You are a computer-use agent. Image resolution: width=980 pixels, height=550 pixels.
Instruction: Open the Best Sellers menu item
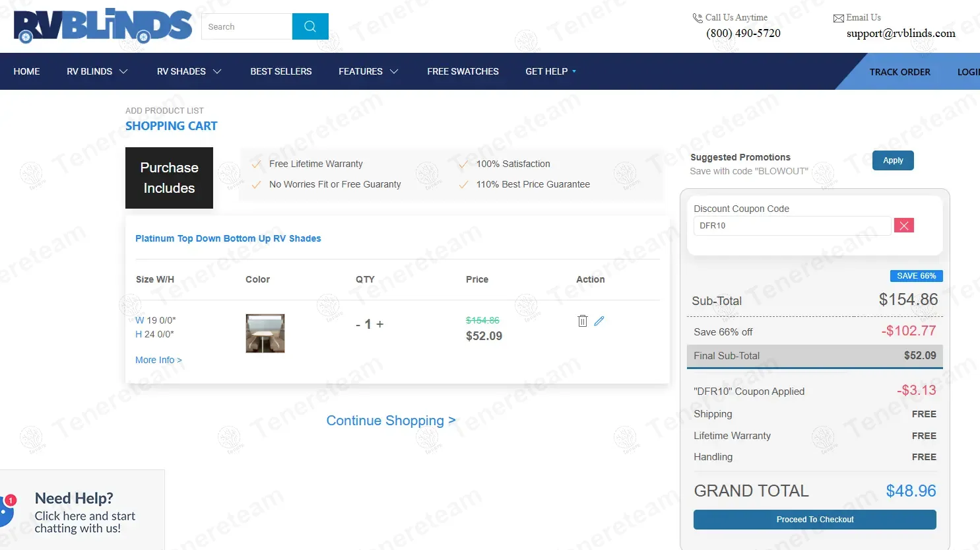[x=281, y=71]
